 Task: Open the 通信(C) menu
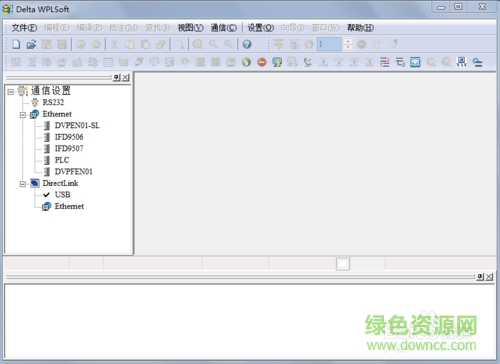click(x=224, y=28)
